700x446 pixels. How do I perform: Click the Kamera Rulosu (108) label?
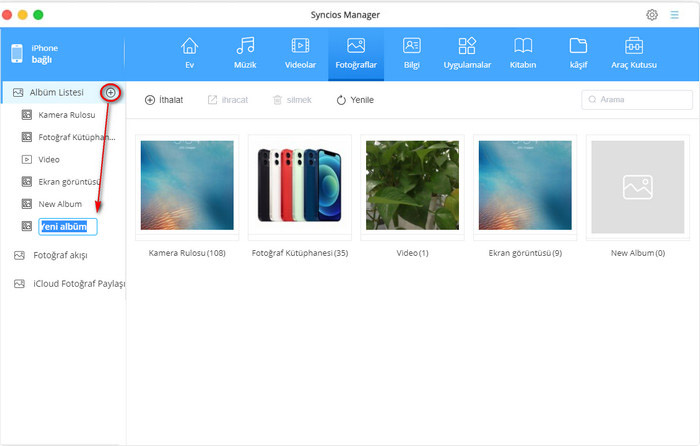(187, 253)
